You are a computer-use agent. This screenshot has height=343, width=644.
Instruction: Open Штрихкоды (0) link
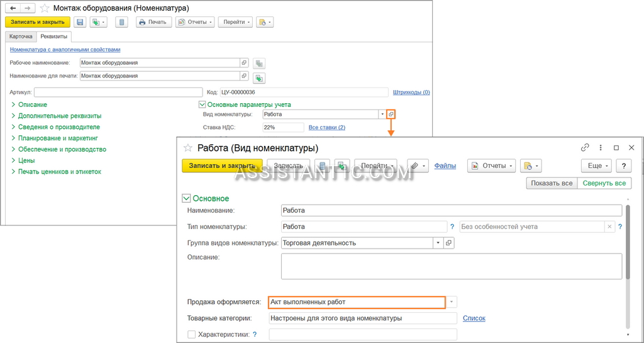coord(411,93)
